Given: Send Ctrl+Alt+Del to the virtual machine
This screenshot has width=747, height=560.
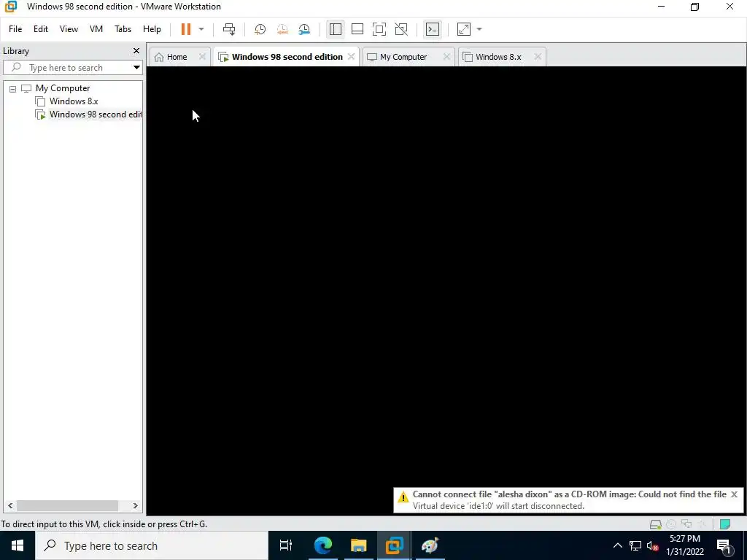Looking at the screenshot, I should 229,29.
